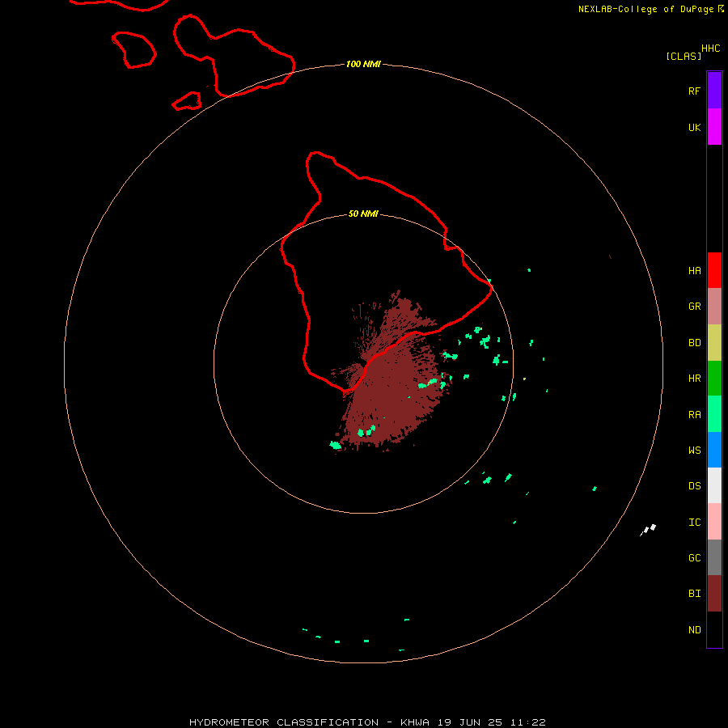The width and height of the screenshot is (728, 728).
Task: Click the BD legend label
Action: (694, 343)
